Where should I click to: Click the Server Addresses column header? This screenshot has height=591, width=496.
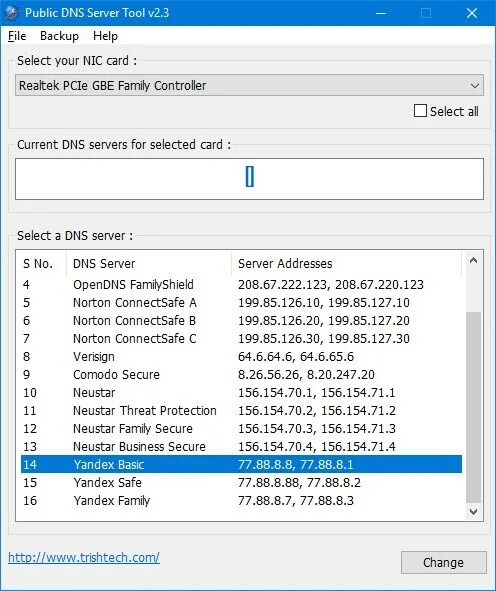(x=346, y=263)
